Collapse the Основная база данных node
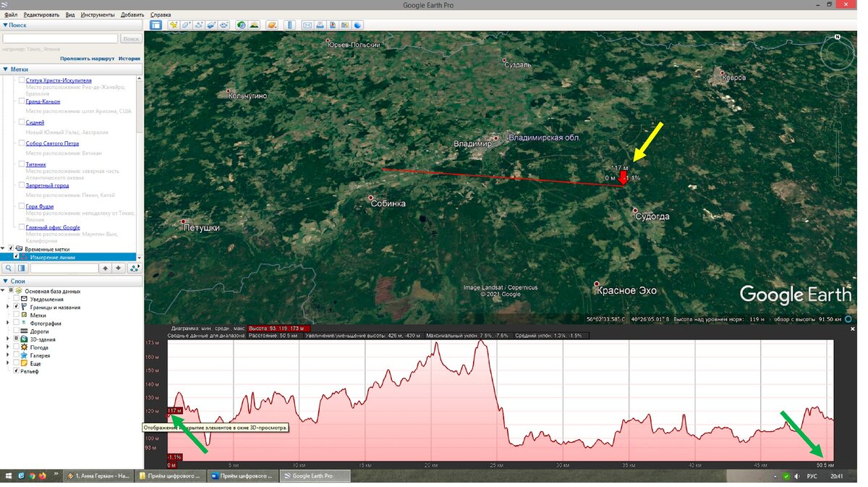868x487 pixels. [4, 291]
